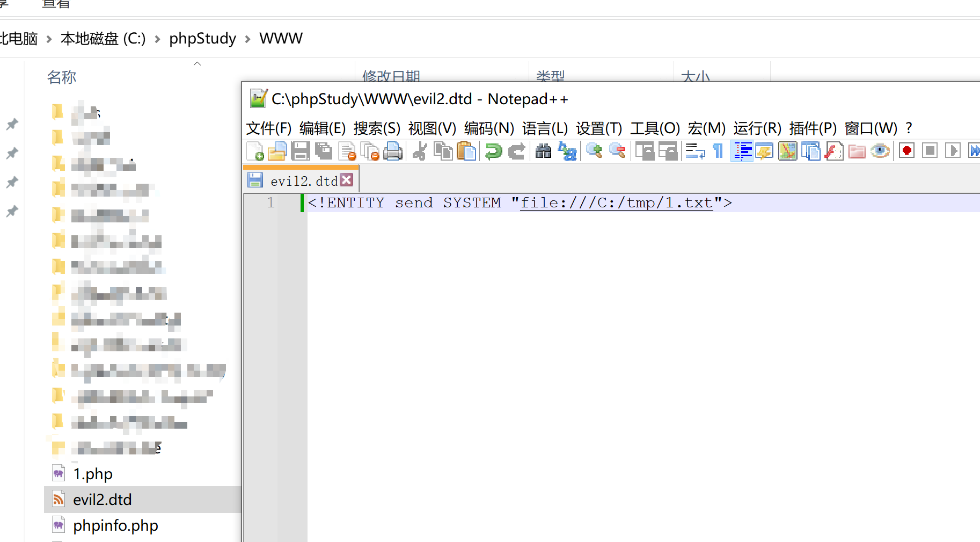Open Folder as Workspace icon
980x542 pixels.
point(857,151)
